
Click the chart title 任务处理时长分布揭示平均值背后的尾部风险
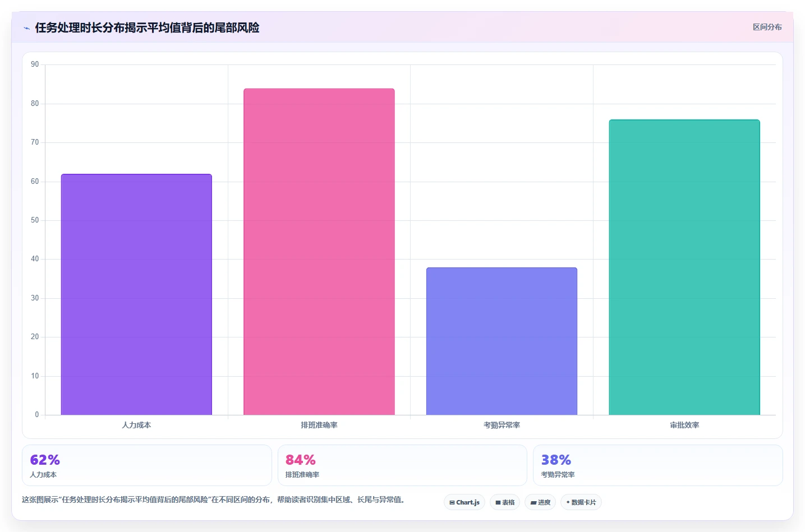[x=147, y=27]
